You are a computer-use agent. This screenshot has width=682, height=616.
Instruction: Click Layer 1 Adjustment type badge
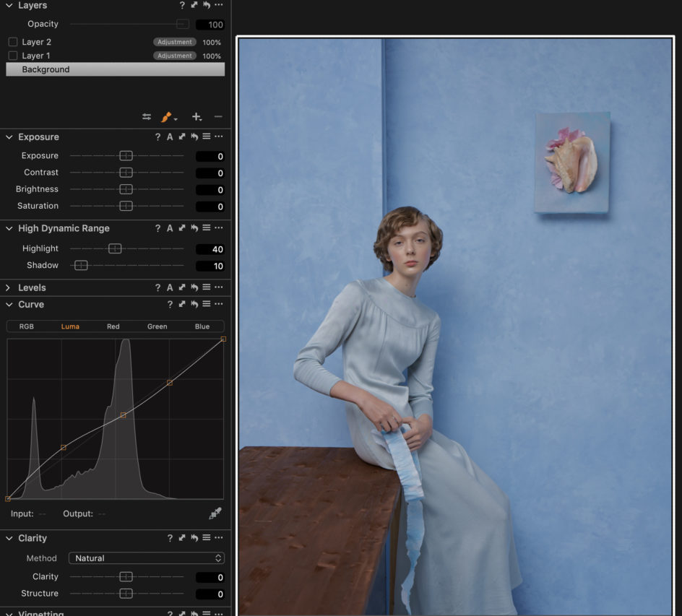pyautogui.click(x=174, y=56)
